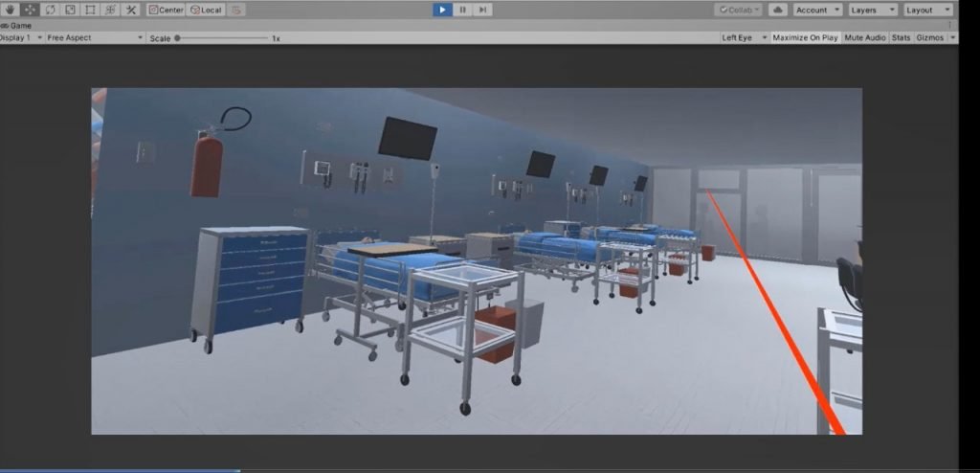The image size is (980, 473).
Task: Select the Rect Transform tool
Action: click(x=90, y=10)
